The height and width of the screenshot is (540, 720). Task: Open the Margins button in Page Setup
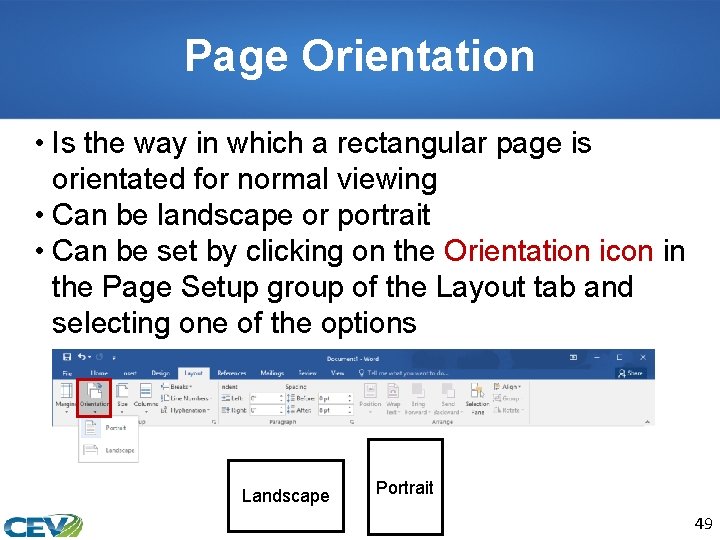coord(66,398)
